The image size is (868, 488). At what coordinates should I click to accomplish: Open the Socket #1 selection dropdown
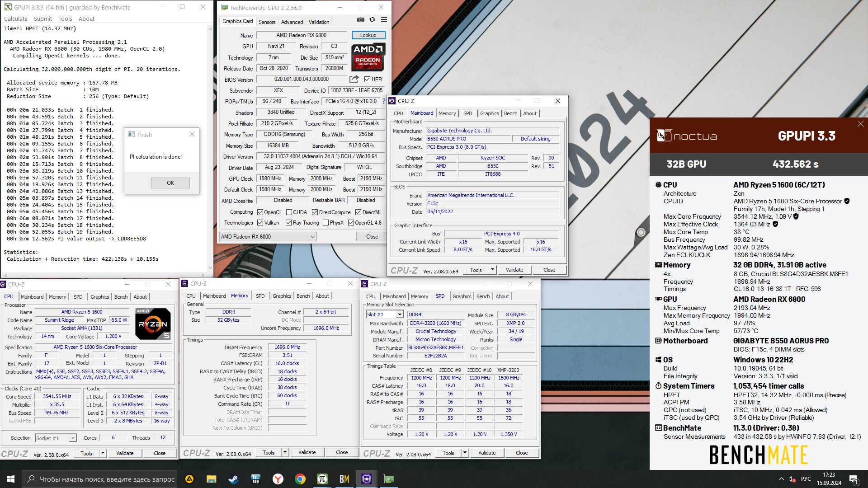coord(56,438)
